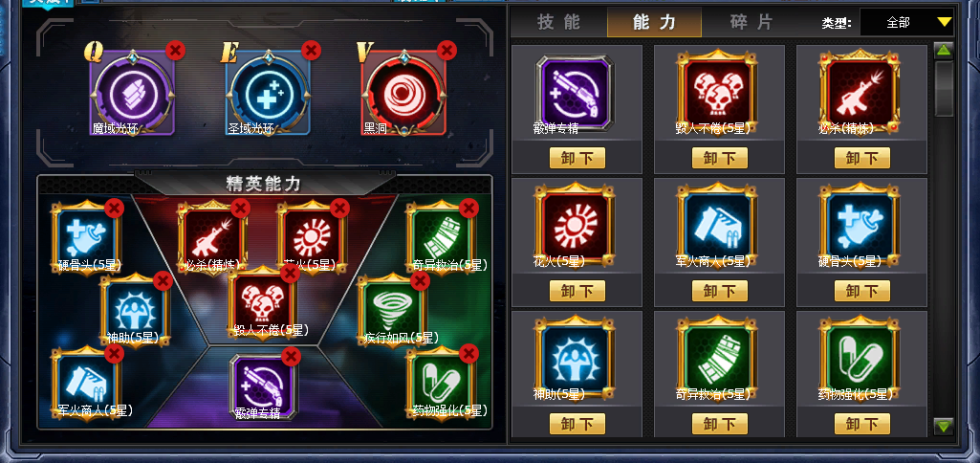Switch to the 技能 tab

(x=558, y=23)
